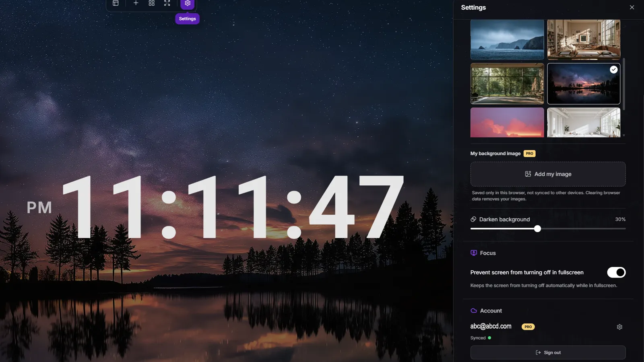Click the Darken background slider handle
Image resolution: width=644 pixels, height=362 pixels.
(537, 229)
